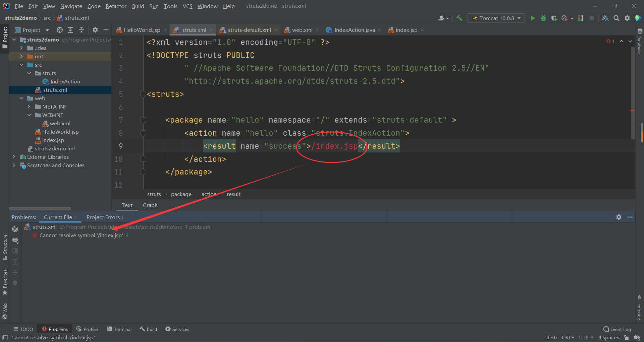Hide the Project tool window
644x342 pixels.
click(x=106, y=30)
